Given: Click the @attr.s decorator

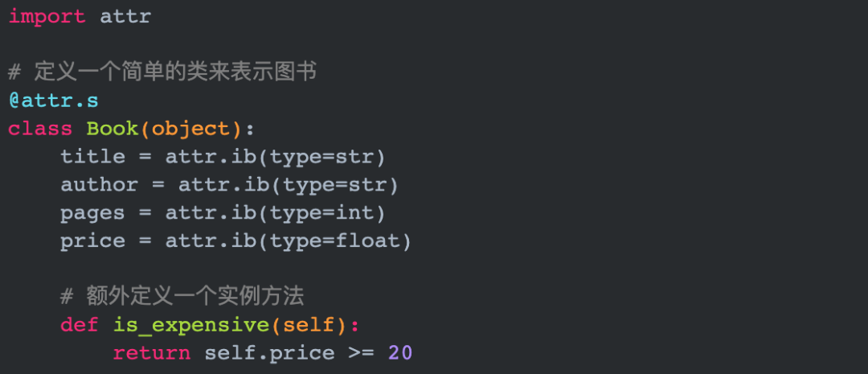Looking at the screenshot, I should click(54, 101).
